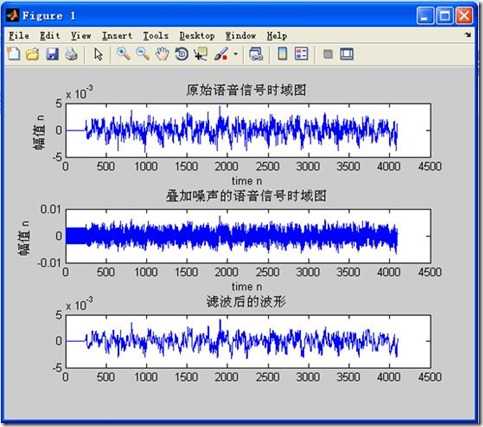Close the Figure 1 window

pos(464,16)
